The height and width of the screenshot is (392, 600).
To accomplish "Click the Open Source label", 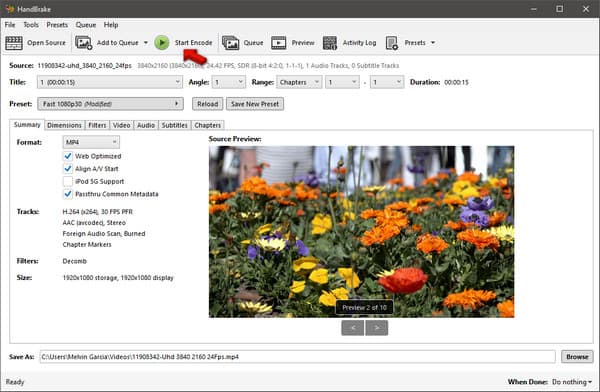I will coord(46,42).
